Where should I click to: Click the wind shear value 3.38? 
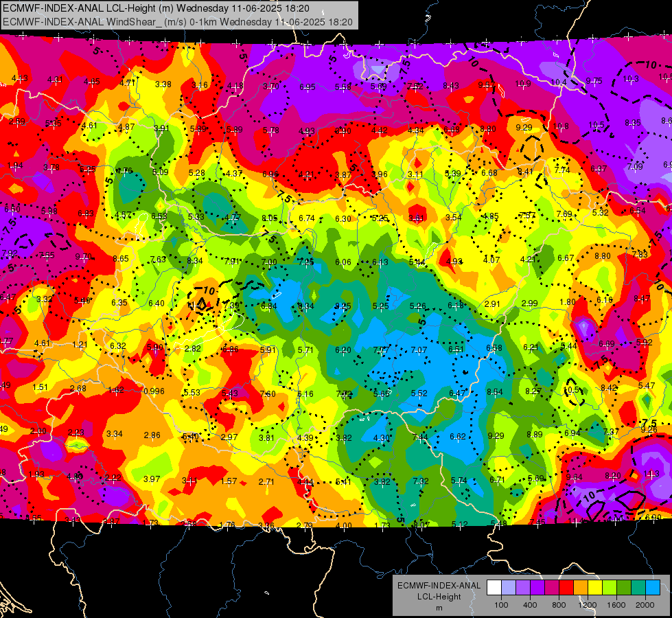[x=163, y=84]
